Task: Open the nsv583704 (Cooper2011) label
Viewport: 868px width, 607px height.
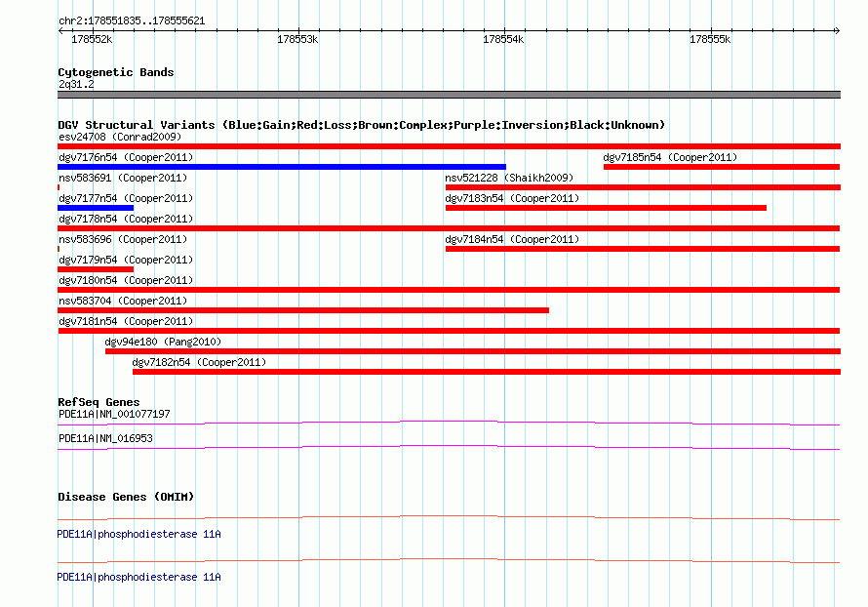Action: point(123,301)
